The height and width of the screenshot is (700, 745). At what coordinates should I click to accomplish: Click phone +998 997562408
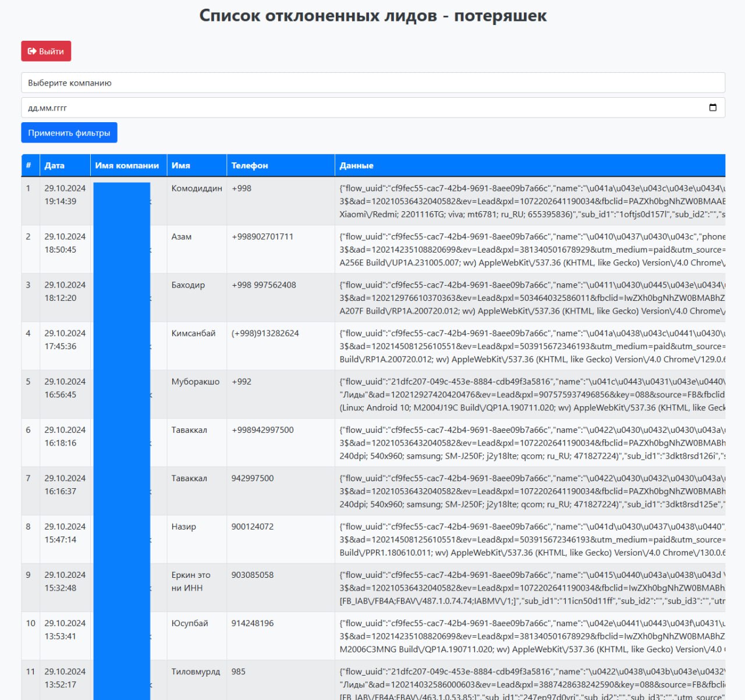click(x=264, y=285)
